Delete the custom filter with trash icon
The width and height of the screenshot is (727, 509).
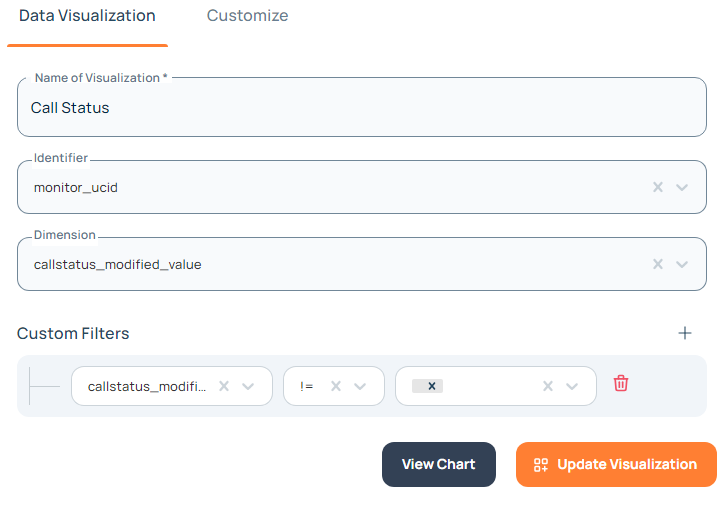621,384
